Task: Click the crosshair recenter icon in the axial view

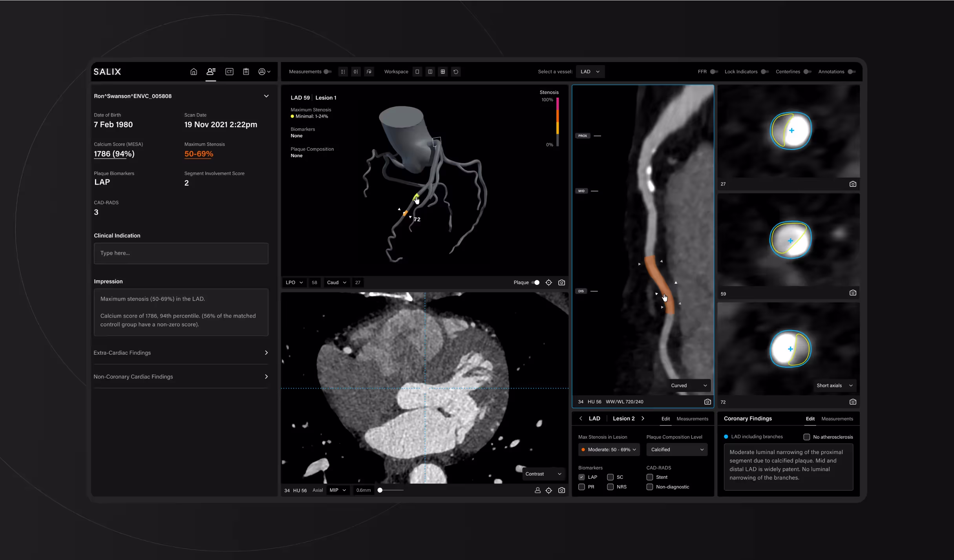Action: [549, 491]
